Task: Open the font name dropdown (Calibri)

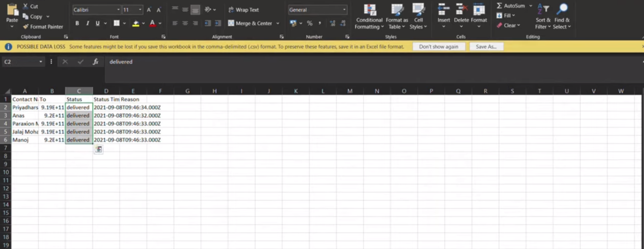Action: click(118, 10)
